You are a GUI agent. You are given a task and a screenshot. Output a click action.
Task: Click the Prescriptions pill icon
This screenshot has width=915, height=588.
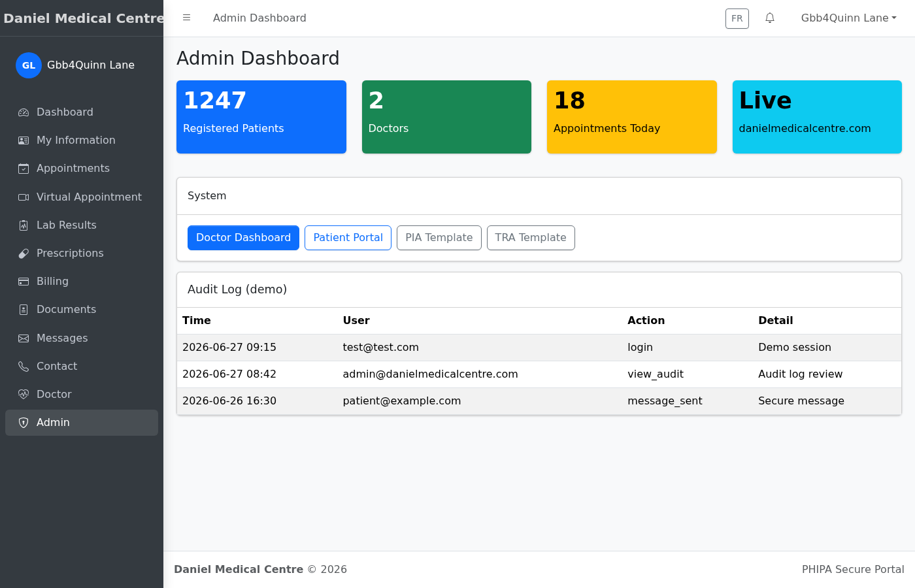pos(24,253)
